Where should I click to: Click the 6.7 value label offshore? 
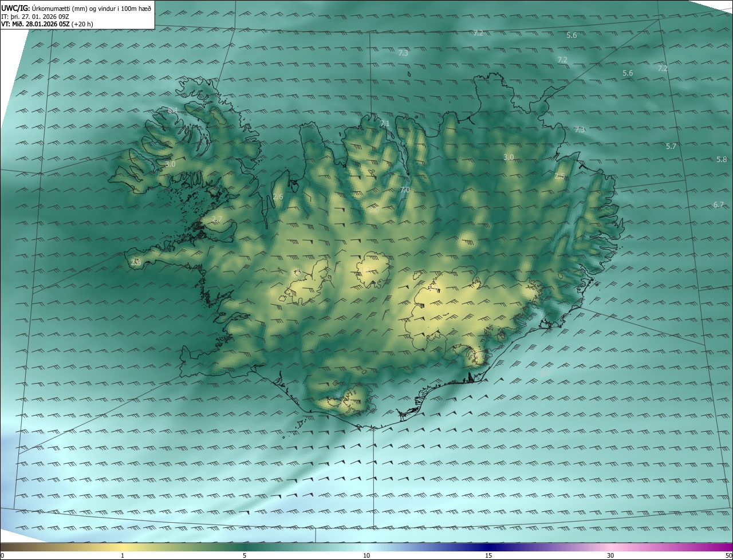click(719, 205)
